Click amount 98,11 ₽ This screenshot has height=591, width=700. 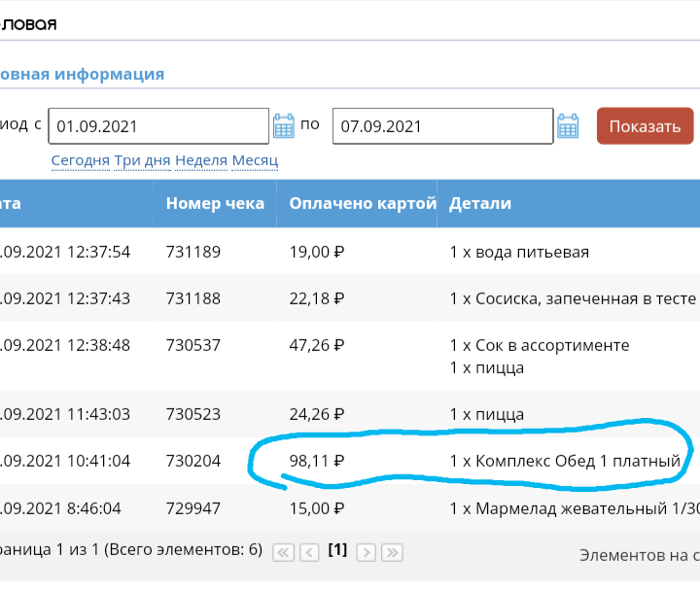tap(317, 461)
